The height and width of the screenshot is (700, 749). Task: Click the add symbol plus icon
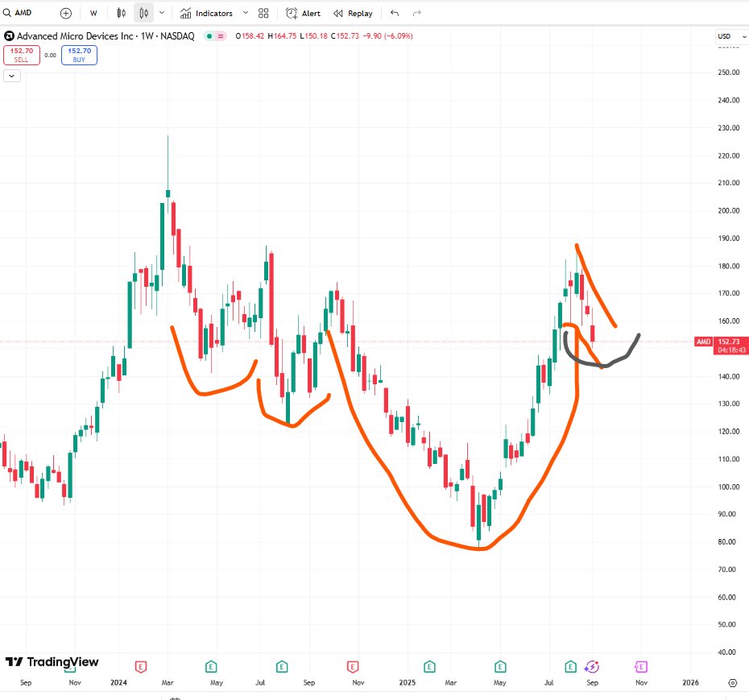66,14
